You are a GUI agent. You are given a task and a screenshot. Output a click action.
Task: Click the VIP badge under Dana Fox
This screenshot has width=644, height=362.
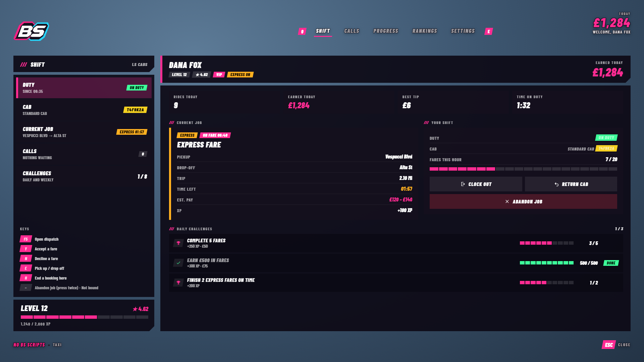point(219,75)
